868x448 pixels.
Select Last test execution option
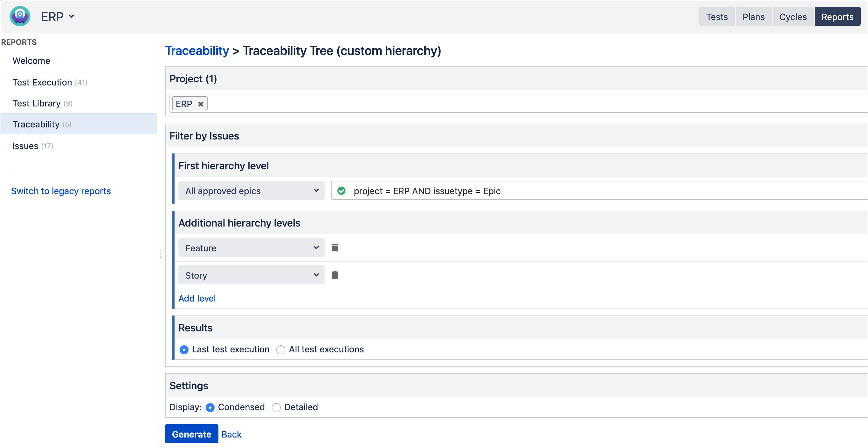(x=184, y=350)
